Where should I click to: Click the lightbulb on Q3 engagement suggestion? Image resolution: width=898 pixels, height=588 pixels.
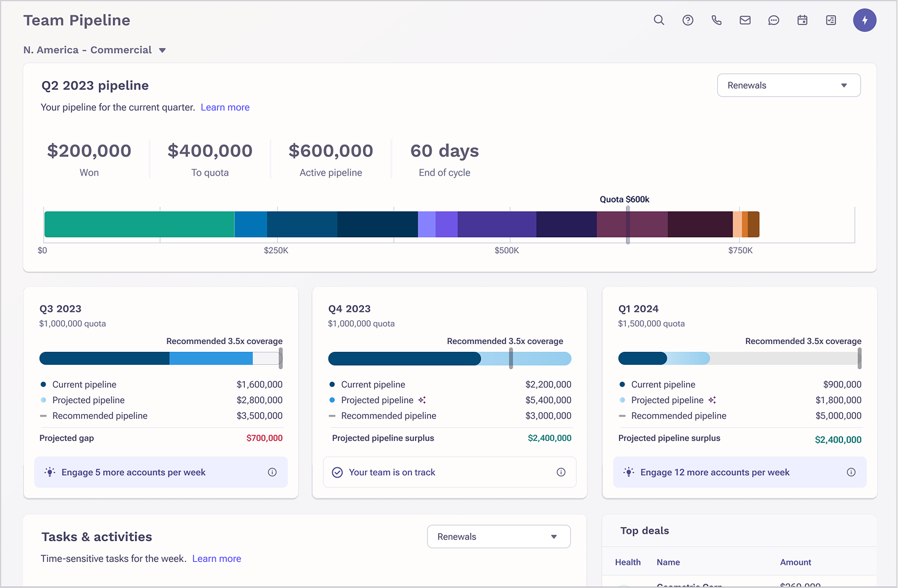[x=49, y=471]
